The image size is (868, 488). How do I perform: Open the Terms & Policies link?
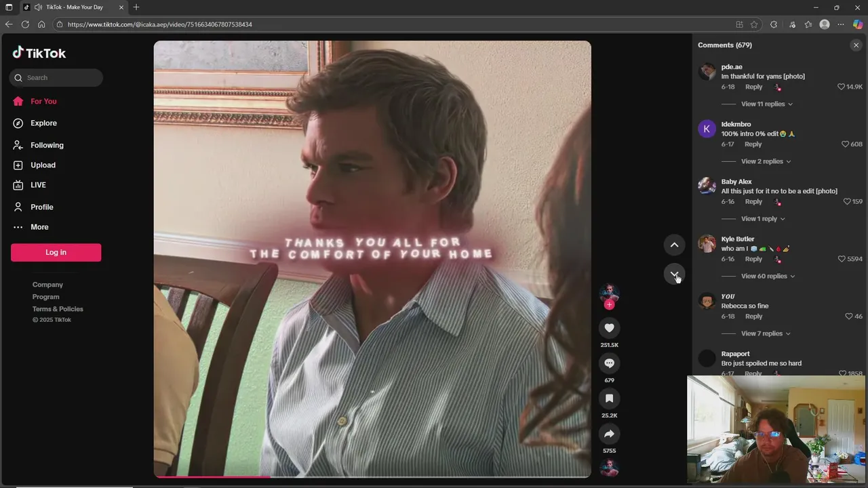point(58,309)
